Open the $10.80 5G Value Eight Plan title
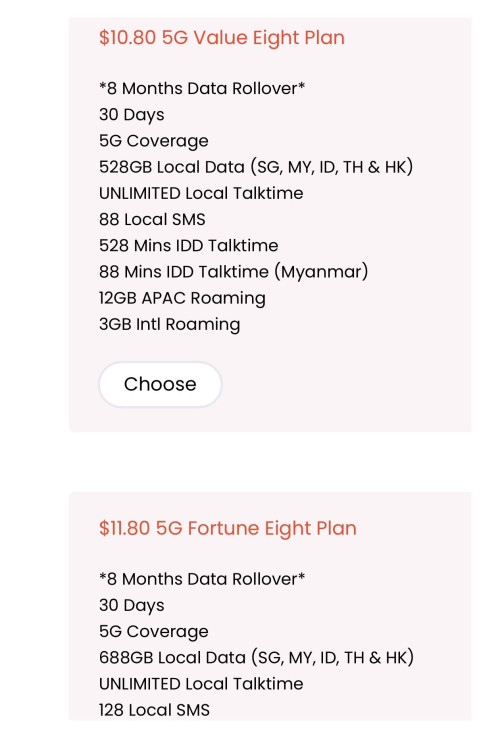Image resolution: width=500 pixels, height=753 pixels. 222,37
